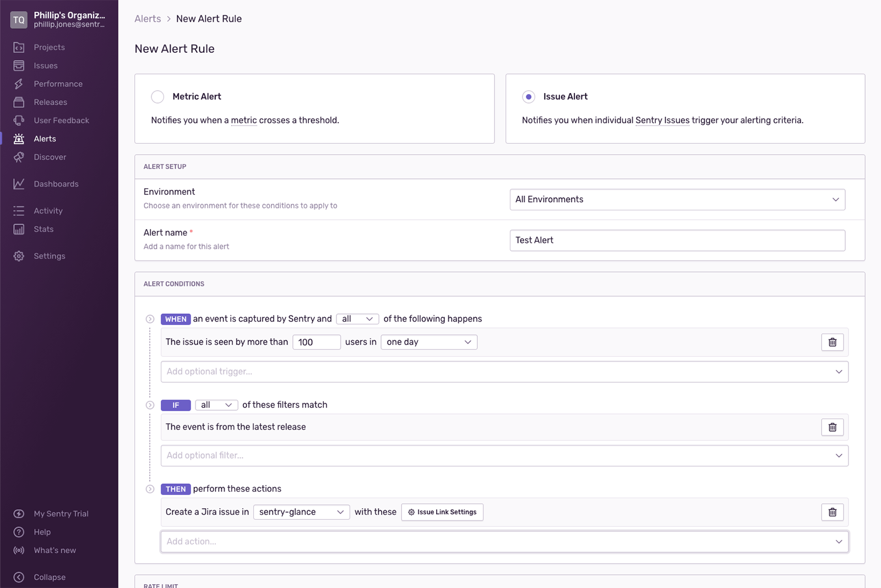Open the All Environments dropdown
This screenshot has height=588, width=881.
(677, 199)
